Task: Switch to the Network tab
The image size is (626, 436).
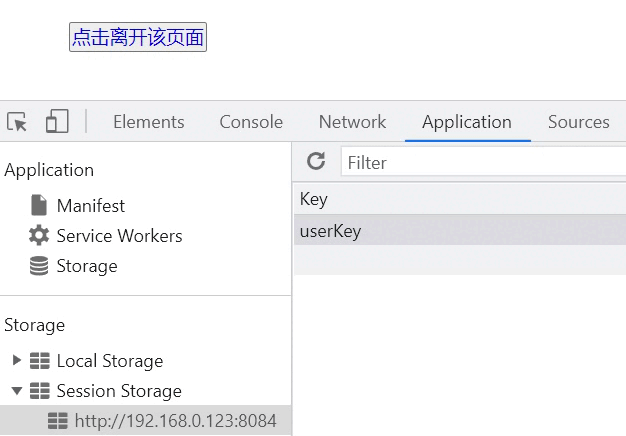Action: [x=353, y=122]
